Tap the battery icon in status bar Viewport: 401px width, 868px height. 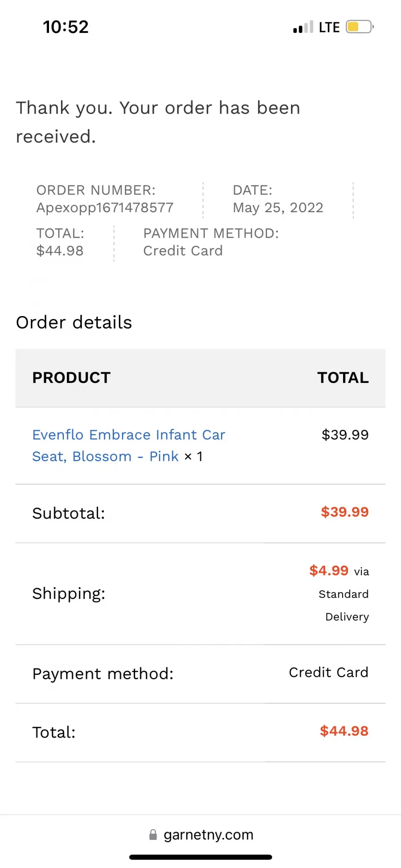(x=360, y=27)
